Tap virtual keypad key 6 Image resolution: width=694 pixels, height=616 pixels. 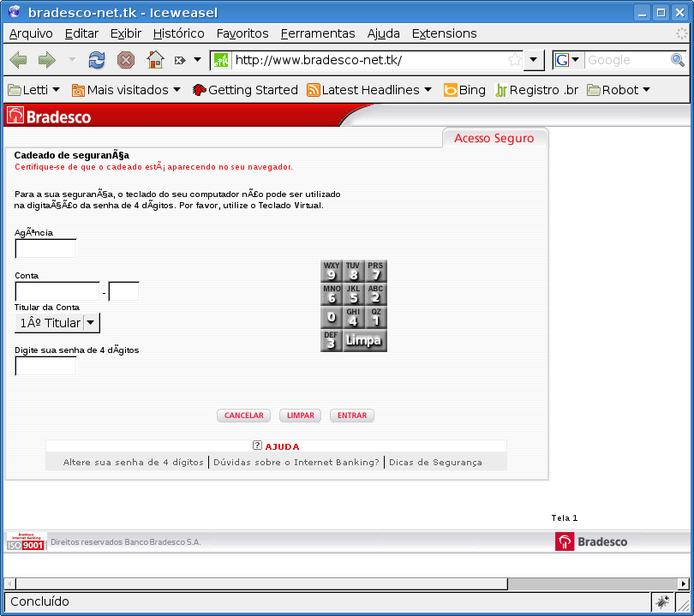[x=331, y=294]
